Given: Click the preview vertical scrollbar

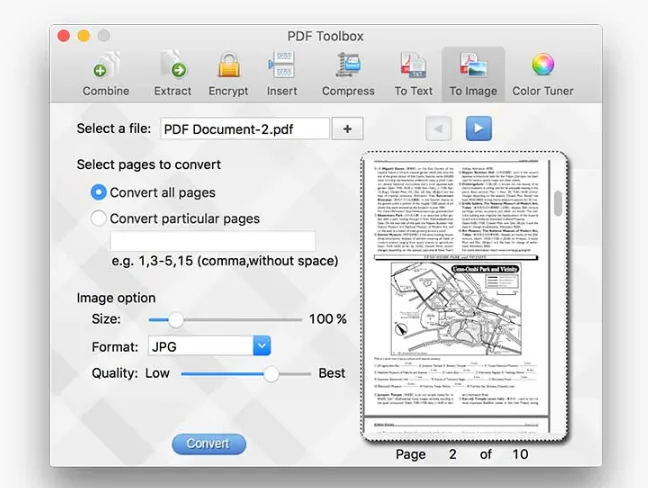Looking at the screenshot, I should click(558, 203).
